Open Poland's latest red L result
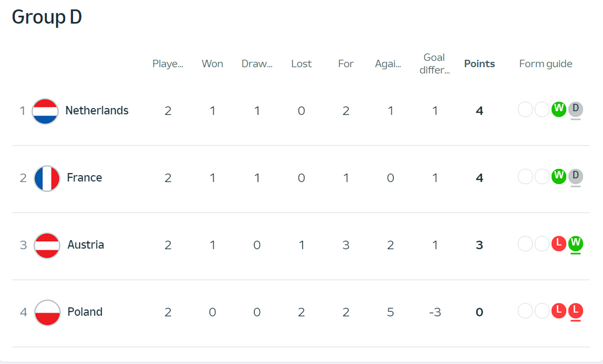Viewport: 603px width, 364px height. (x=575, y=311)
